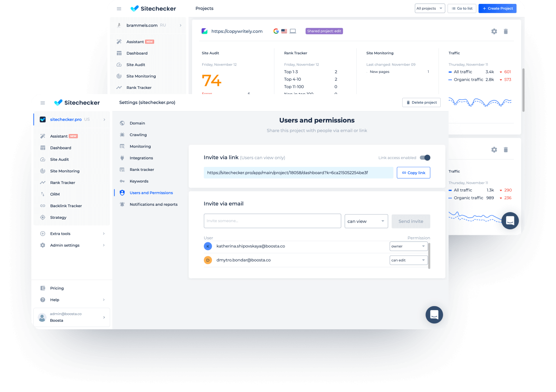
Task: Open the All projects filter dropdown
Action: (x=430, y=9)
